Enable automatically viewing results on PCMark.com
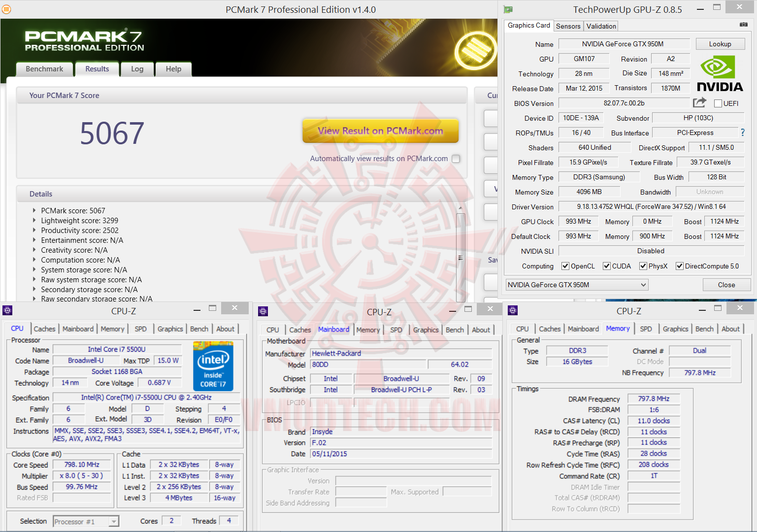The height and width of the screenshot is (532, 757). point(456,159)
